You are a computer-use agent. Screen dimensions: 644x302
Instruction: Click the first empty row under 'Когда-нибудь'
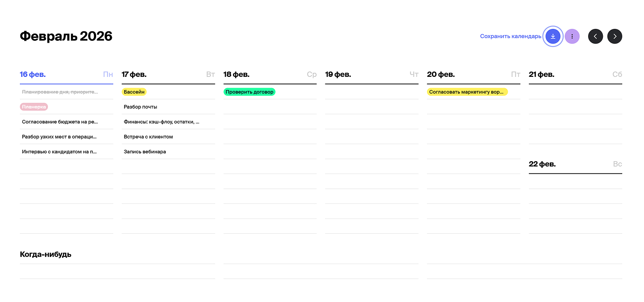pos(117,271)
